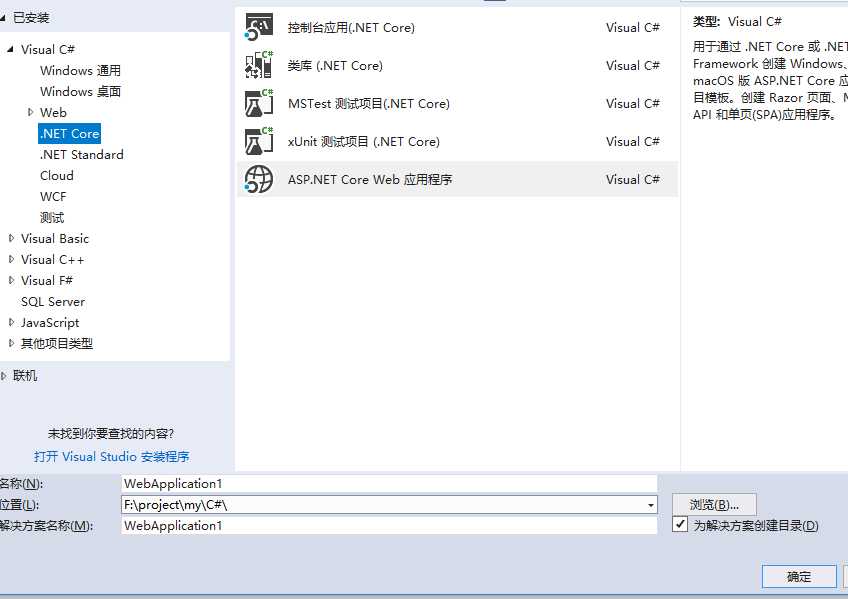Expand the JavaScript node
This screenshot has height=599, width=848.
[x=11, y=322]
